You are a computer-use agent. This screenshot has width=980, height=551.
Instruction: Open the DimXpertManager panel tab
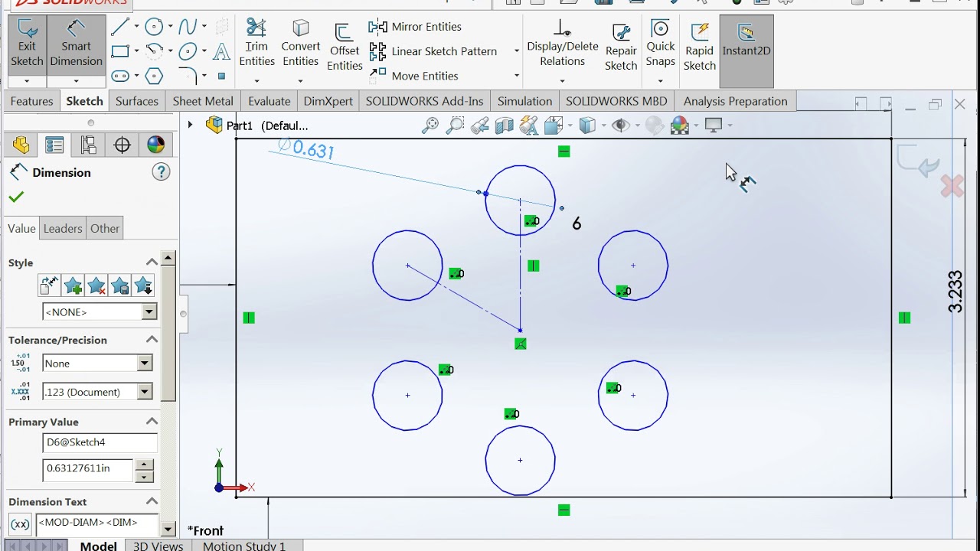point(122,145)
